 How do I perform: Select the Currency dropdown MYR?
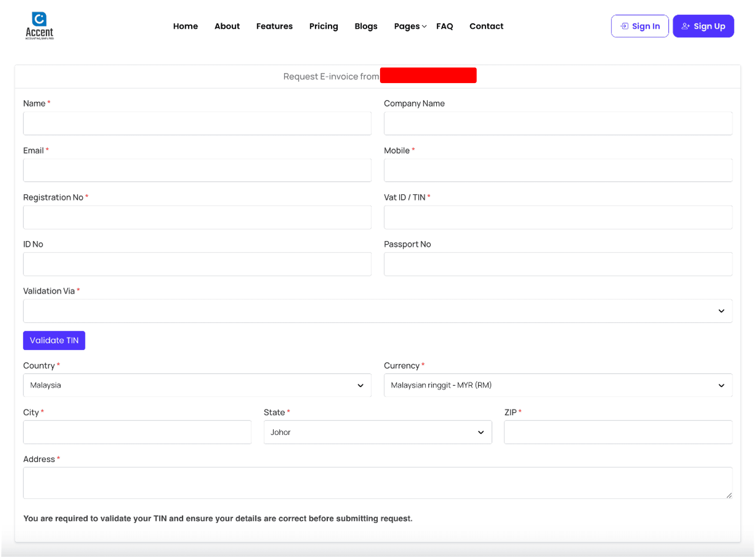click(x=558, y=385)
